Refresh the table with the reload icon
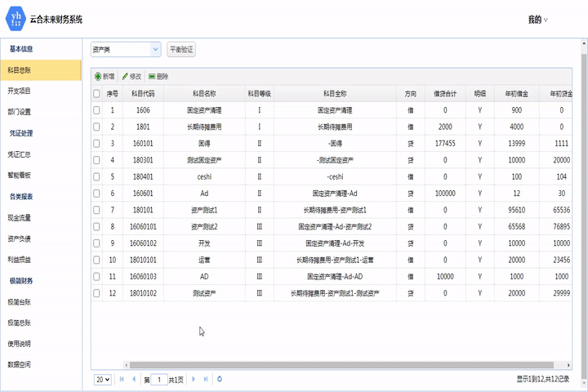 coord(220,380)
